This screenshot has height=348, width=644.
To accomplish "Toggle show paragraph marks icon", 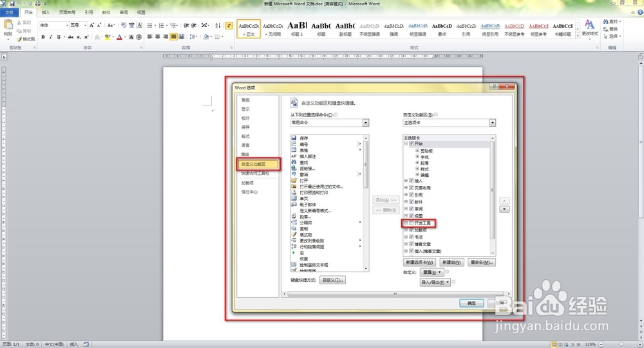I will (229, 26).
